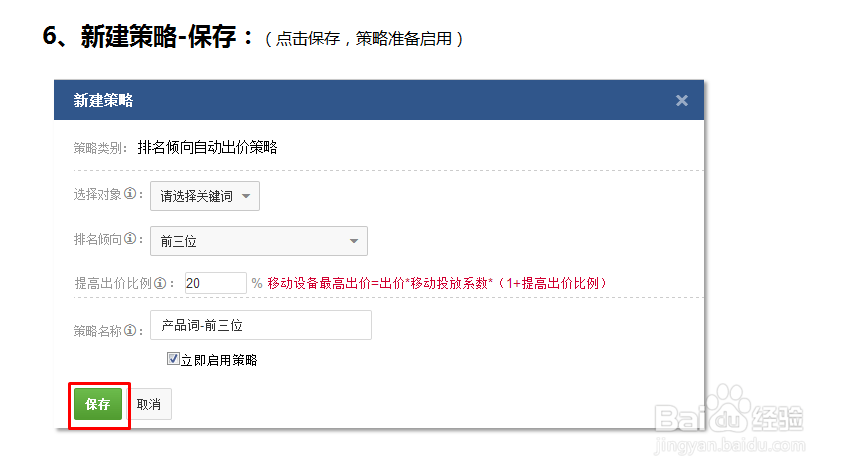The image size is (853, 475).
Task: Click the 取消 button
Action: [149, 404]
